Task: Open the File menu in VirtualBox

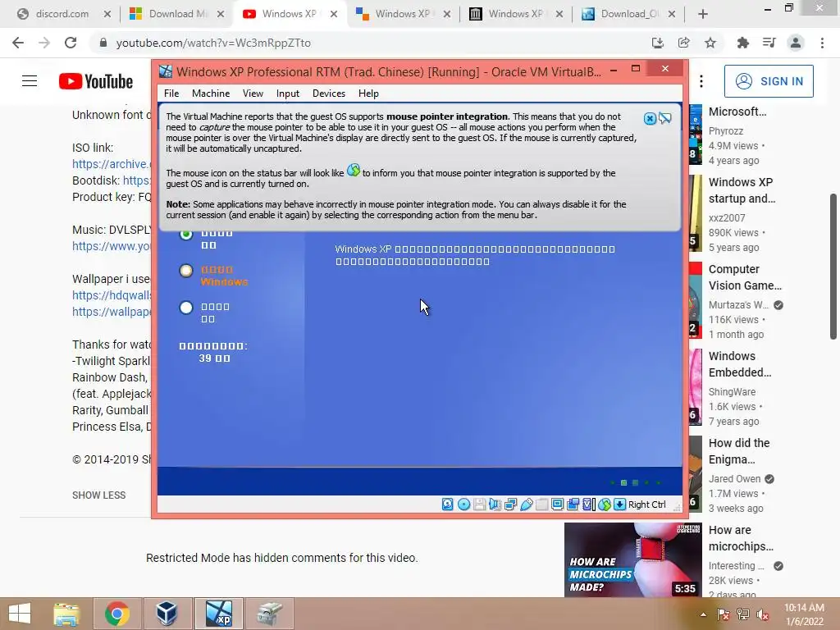Action: pos(171,94)
